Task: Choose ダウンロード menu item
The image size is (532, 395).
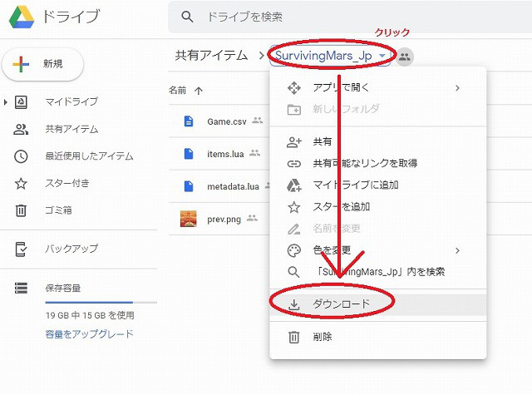Action: [378, 304]
